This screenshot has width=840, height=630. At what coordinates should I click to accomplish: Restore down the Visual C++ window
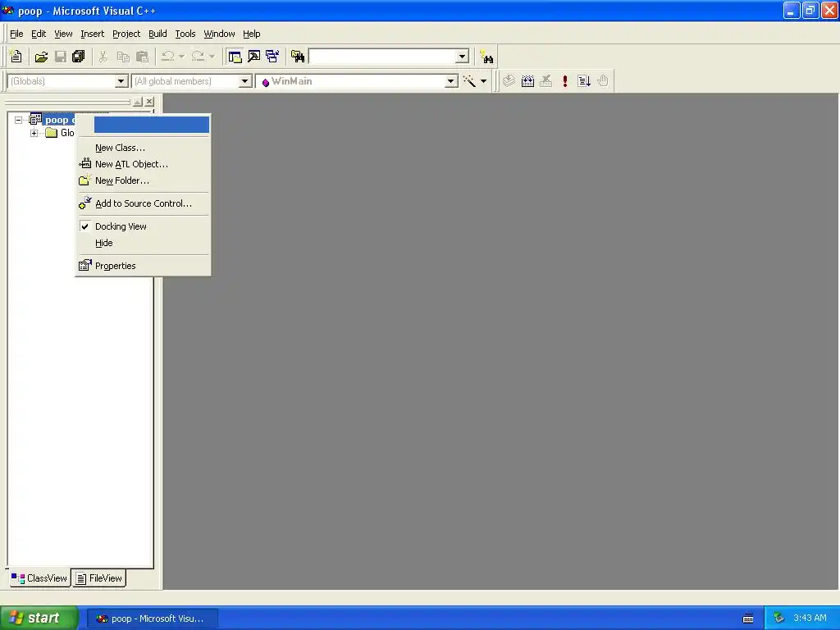(x=810, y=10)
